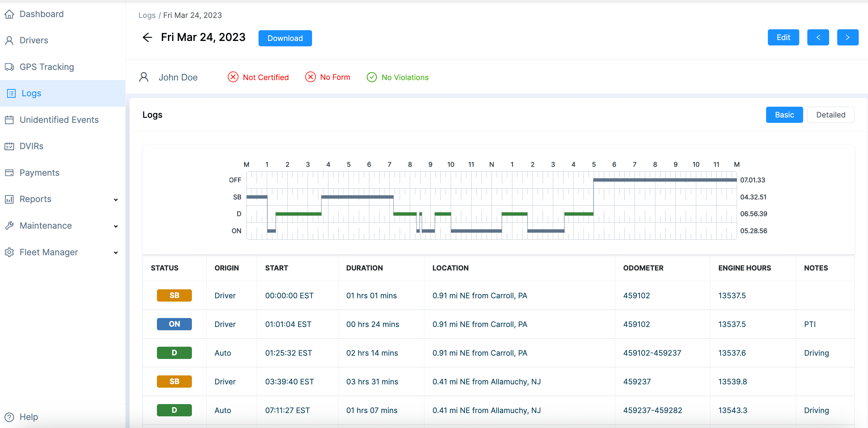The image size is (868, 428).
Task: Click the Edit button
Action: tap(783, 37)
